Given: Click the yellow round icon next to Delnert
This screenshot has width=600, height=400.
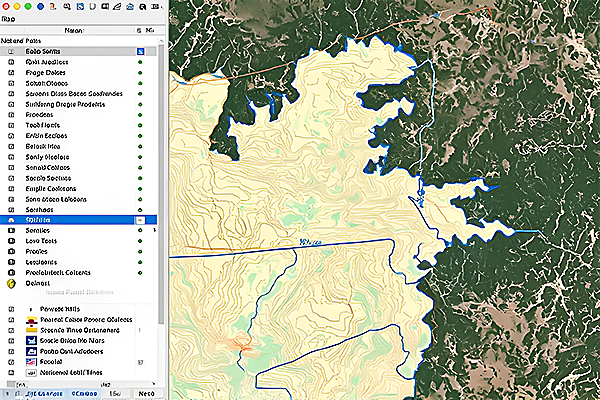Looking at the screenshot, I should pyautogui.click(x=11, y=283).
